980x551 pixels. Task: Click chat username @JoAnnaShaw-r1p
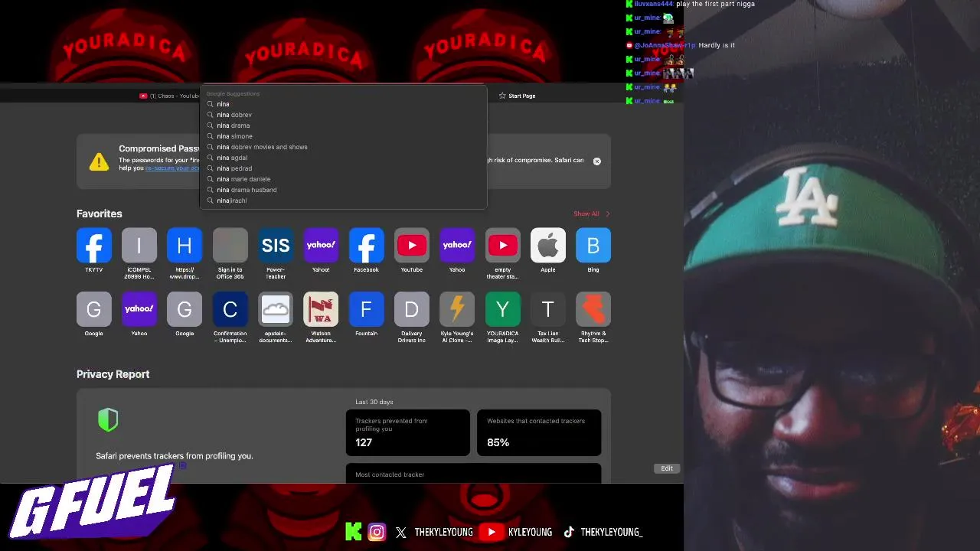pos(665,45)
